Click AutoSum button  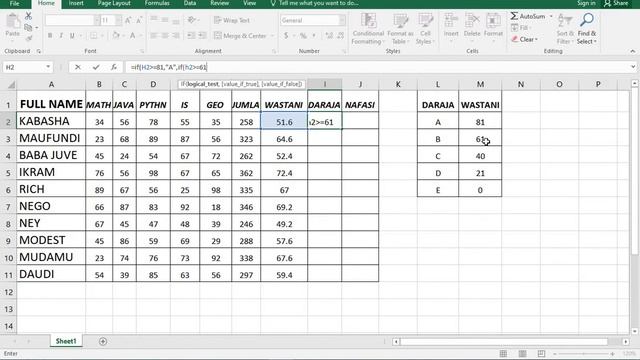[528, 16]
